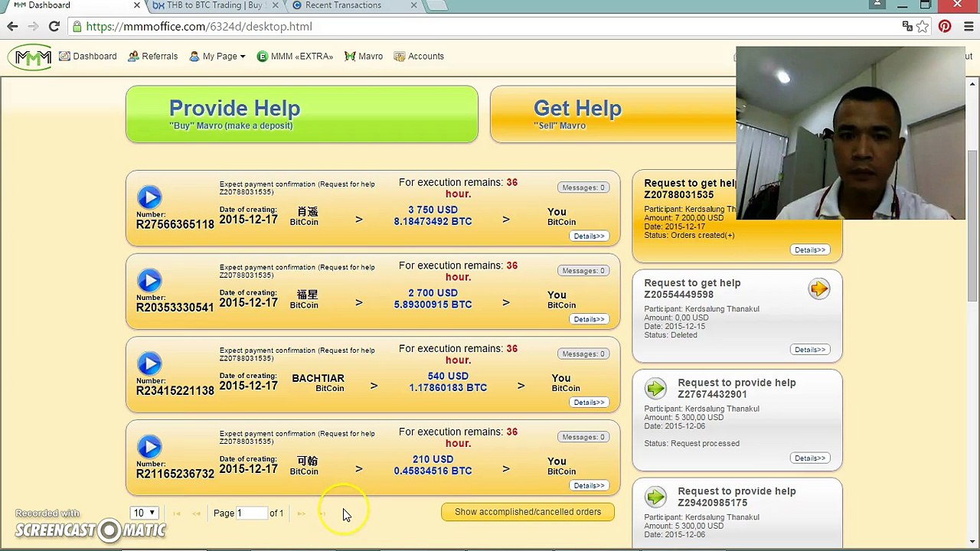The height and width of the screenshot is (551, 980).
Task: Open MMM «EXTRA» nav item
Action: click(295, 56)
